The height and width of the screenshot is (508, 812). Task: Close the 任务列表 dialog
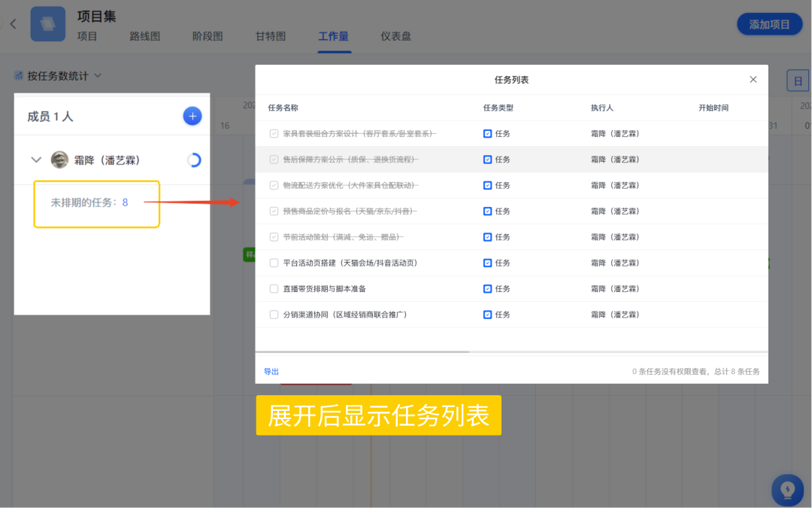click(753, 79)
